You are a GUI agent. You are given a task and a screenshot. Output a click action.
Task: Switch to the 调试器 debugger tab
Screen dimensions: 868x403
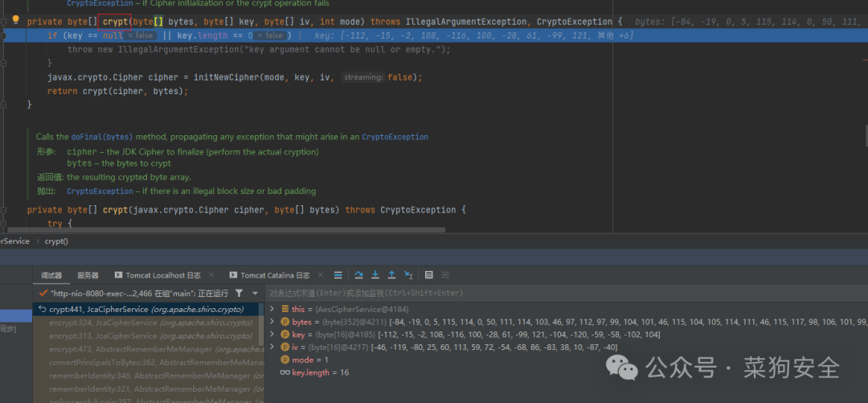click(x=51, y=275)
